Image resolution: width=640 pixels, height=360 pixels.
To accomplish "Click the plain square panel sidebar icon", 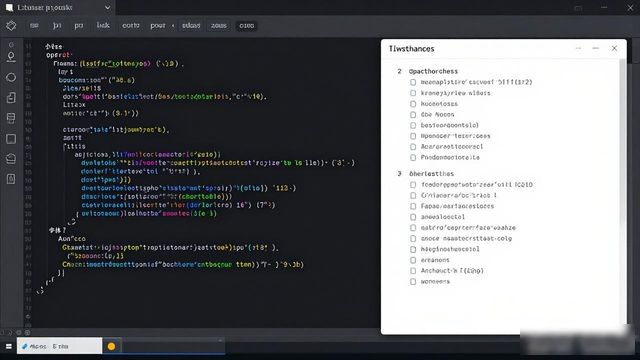I will tap(11, 139).
